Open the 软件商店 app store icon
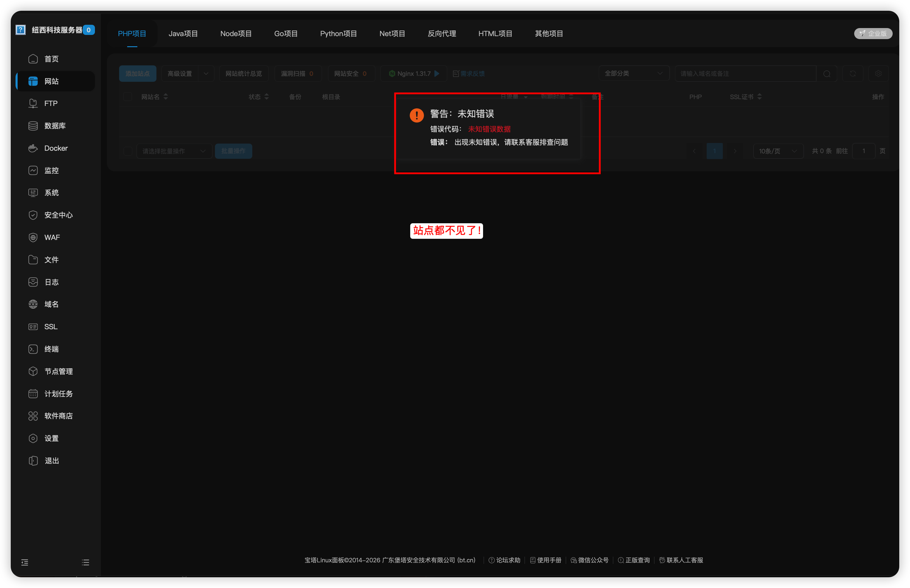The height and width of the screenshot is (588, 910). [x=33, y=416]
